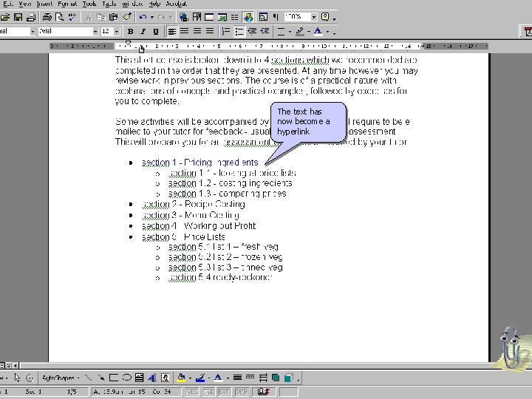Click the horizontal ruler
532x399 pixels.
[x=268, y=46]
